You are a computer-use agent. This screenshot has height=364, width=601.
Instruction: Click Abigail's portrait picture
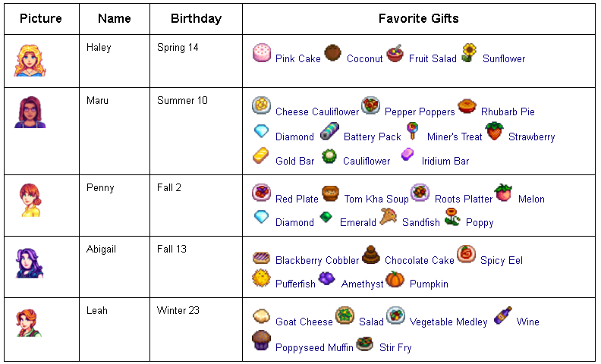(x=30, y=264)
